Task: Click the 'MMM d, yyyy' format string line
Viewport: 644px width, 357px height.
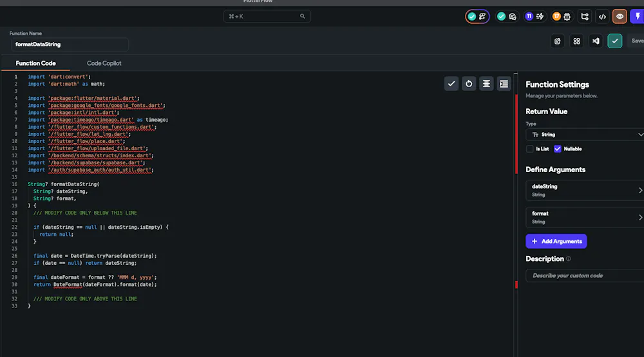Action: tap(95, 277)
